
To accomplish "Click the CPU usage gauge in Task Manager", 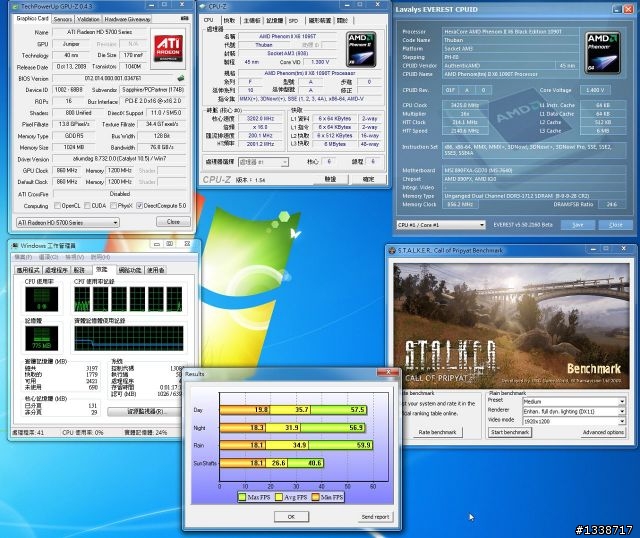I will (42, 299).
